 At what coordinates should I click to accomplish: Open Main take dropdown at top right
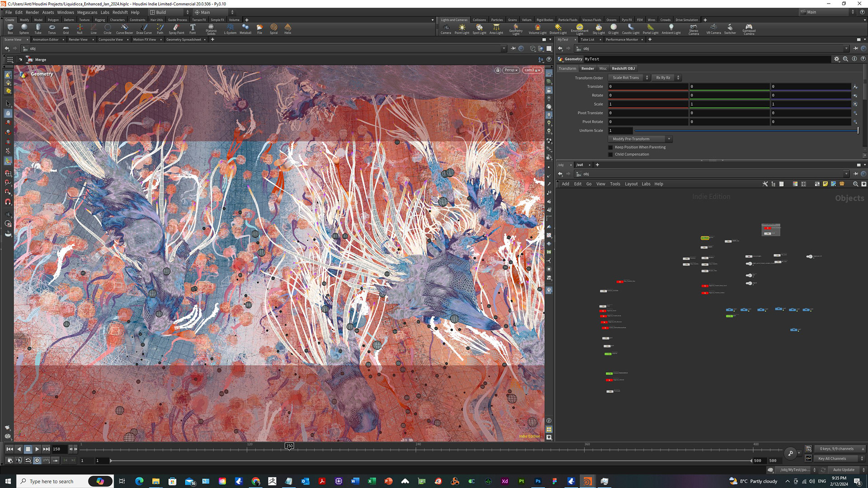point(827,12)
